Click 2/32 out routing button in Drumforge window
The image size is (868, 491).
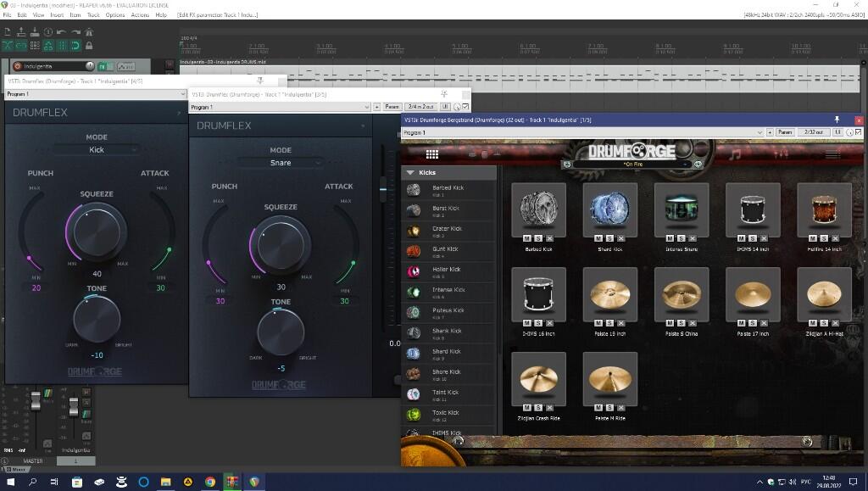[814, 132]
